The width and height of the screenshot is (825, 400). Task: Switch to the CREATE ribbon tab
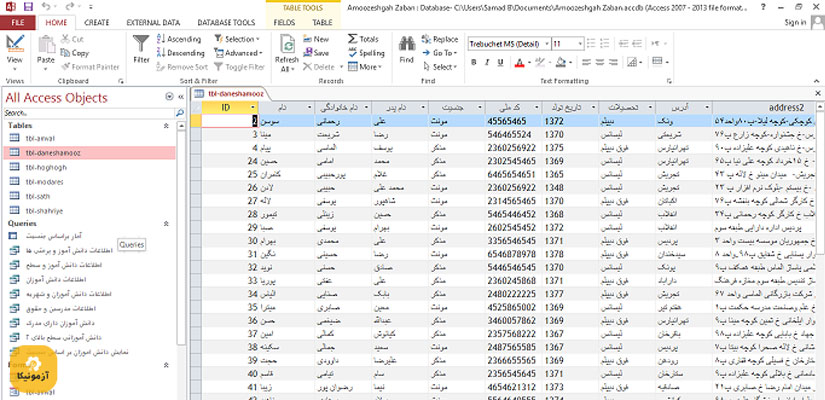(97, 23)
